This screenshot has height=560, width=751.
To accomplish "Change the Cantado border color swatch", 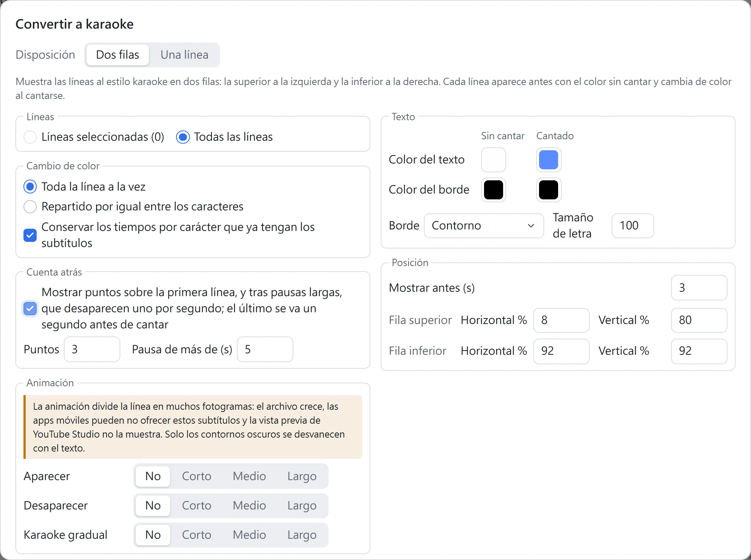I will point(549,190).
